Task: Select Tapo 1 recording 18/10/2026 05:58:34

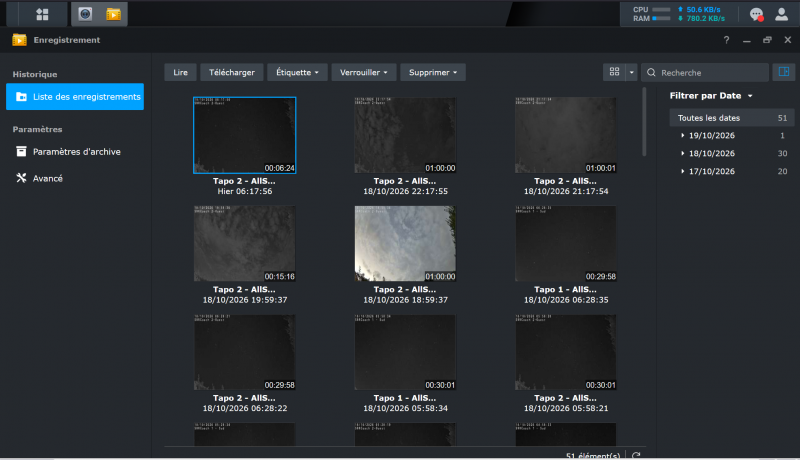Action: [405, 352]
